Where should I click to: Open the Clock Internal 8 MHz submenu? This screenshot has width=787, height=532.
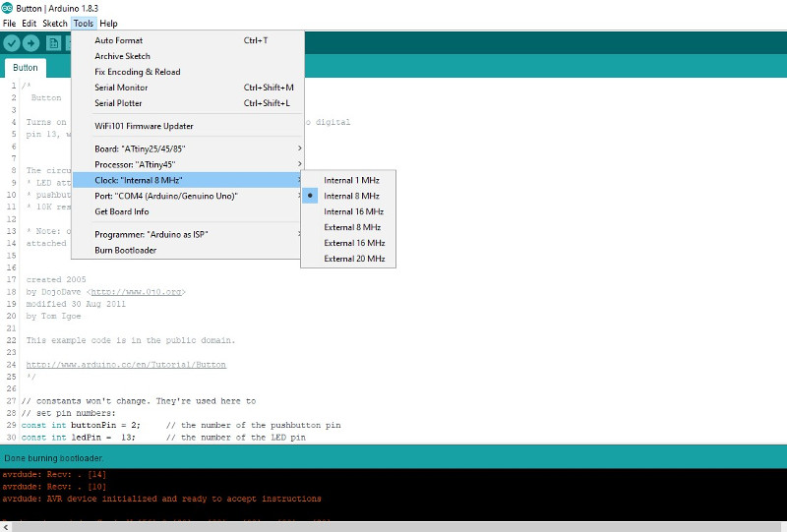[187, 180]
